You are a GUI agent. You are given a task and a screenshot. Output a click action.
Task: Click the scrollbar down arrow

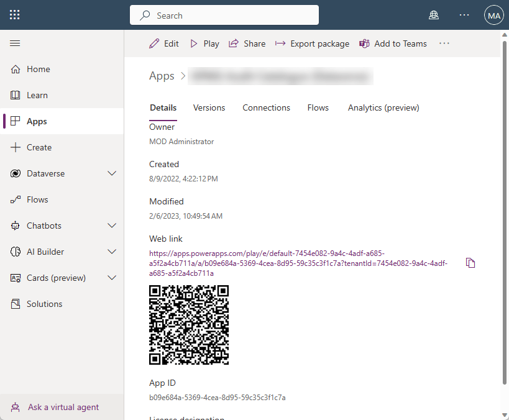(x=505, y=415)
